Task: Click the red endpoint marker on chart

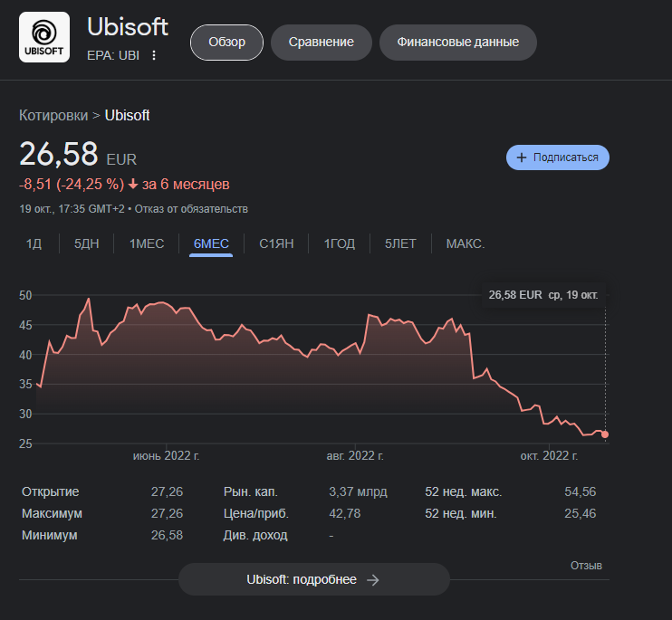Action: tap(605, 434)
